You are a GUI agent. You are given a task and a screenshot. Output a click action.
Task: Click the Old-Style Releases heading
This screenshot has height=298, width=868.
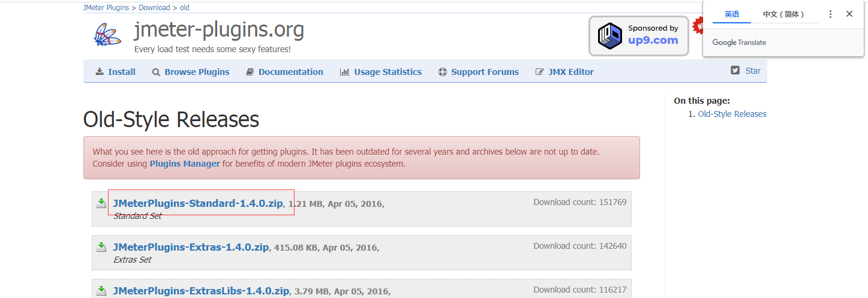(x=171, y=120)
